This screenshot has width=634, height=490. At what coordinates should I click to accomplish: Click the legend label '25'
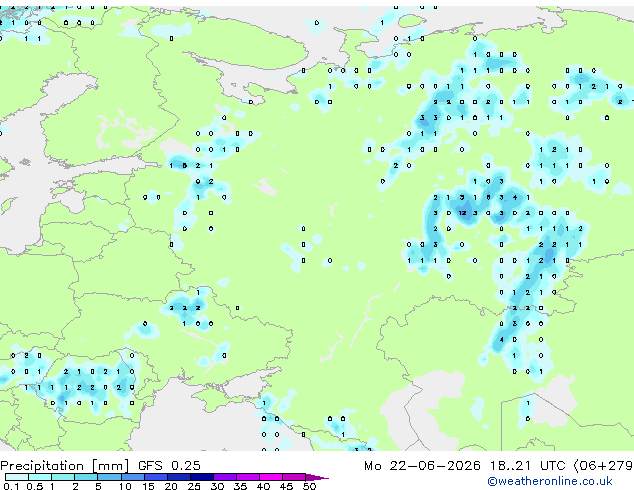tap(194, 486)
